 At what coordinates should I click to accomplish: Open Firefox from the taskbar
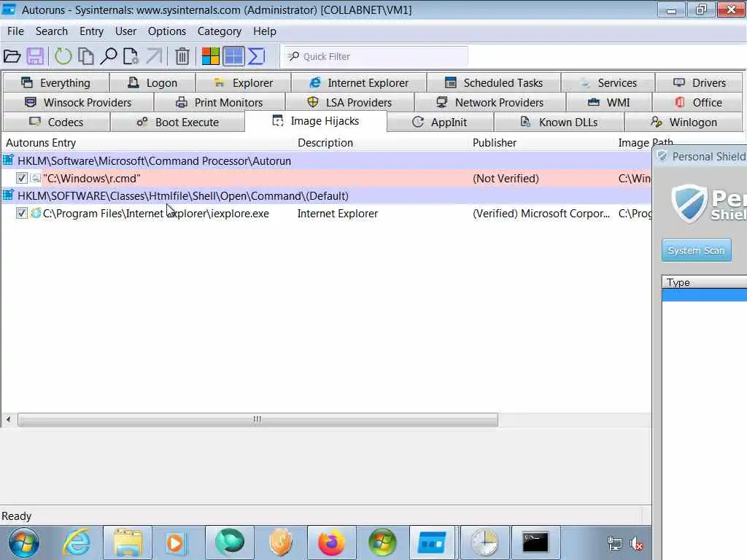332,542
